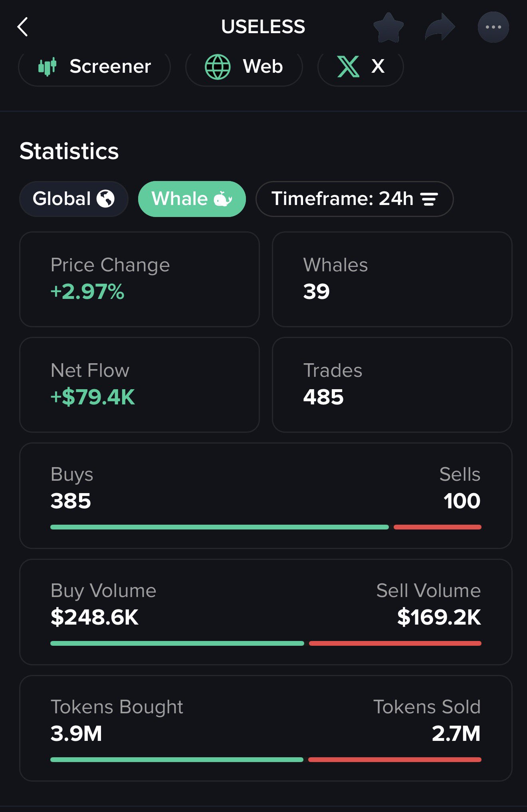Tap the green X logo icon

click(x=348, y=66)
